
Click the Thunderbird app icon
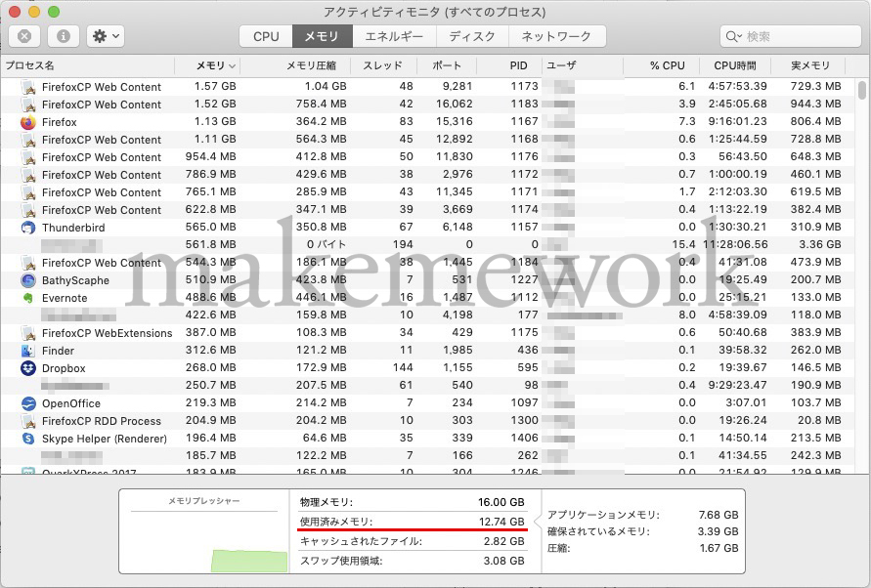pyautogui.click(x=27, y=228)
